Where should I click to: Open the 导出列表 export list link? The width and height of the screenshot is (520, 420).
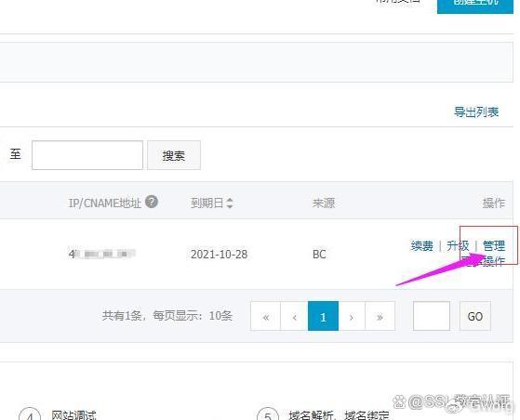click(x=476, y=112)
